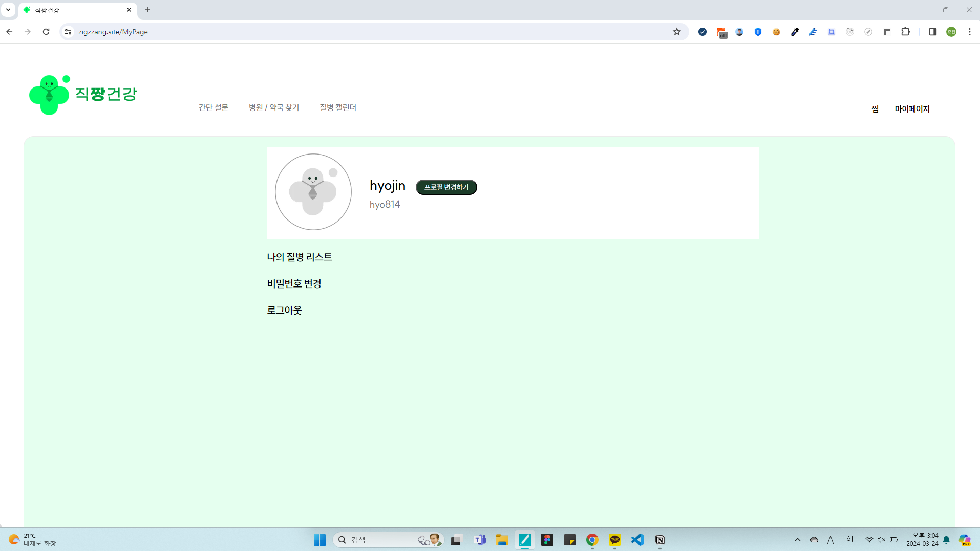The image size is (980, 551).
Task: Open Figma from the taskbar
Action: point(547,540)
